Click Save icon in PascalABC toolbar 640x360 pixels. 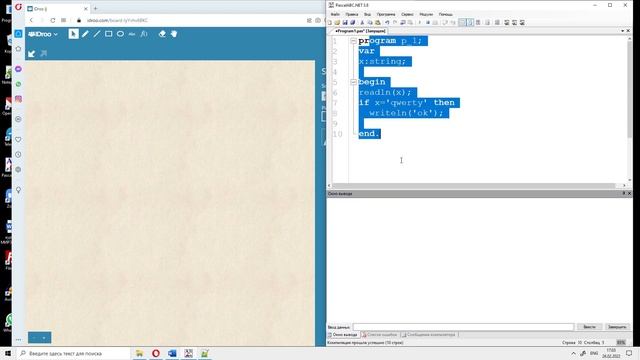tap(345, 22)
